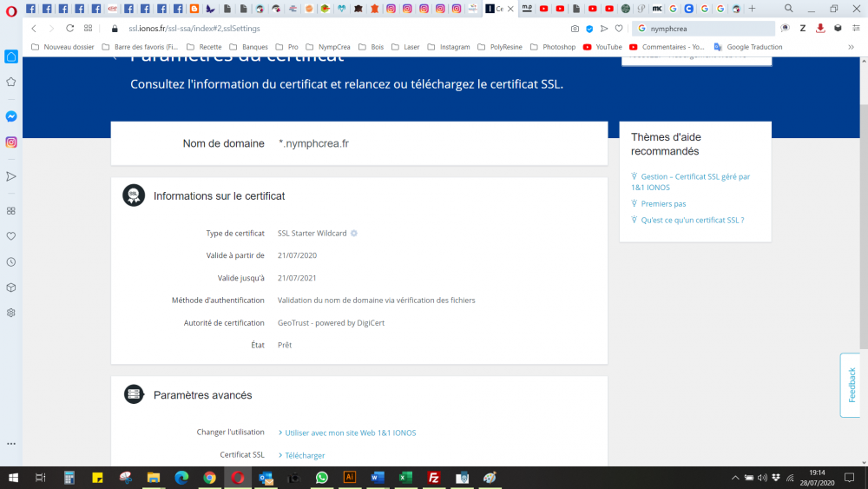Viewport: 868px width, 489px height.
Task: Open the 'Commentaires - Yo...' bookmark
Action: (667, 47)
